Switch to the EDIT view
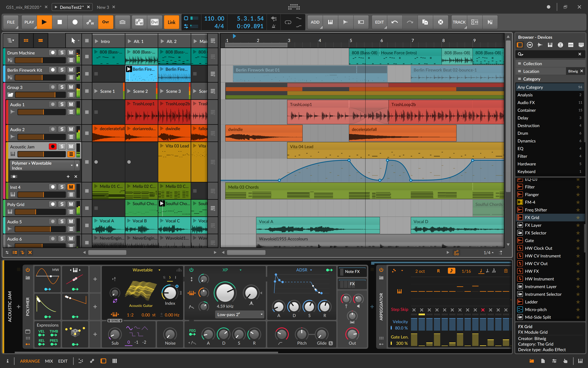This screenshot has height=368, width=588. [x=63, y=361]
